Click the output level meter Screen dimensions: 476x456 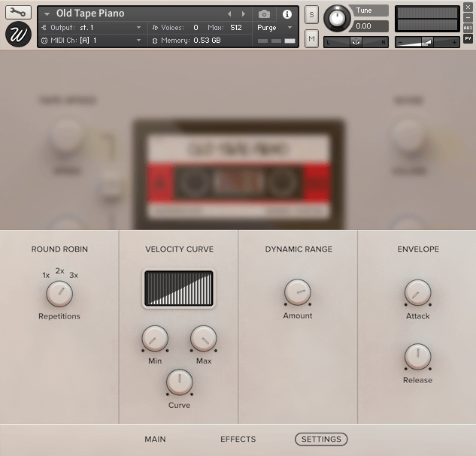(427, 19)
